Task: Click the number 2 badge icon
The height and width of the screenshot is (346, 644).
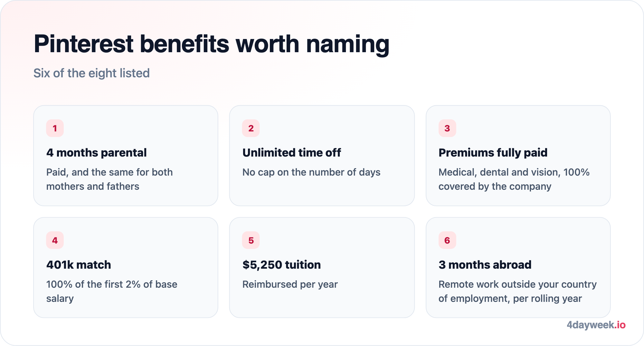Action: click(251, 128)
